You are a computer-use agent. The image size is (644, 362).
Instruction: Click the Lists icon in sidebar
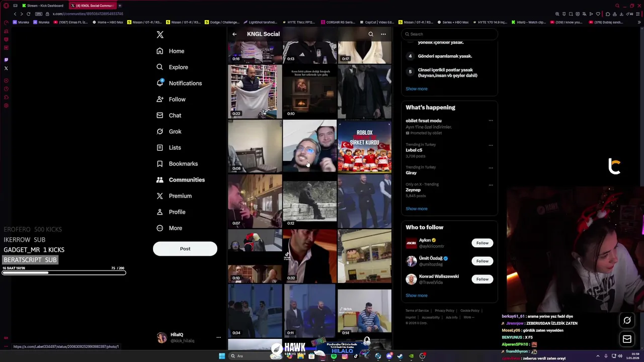click(x=160, y=147)
